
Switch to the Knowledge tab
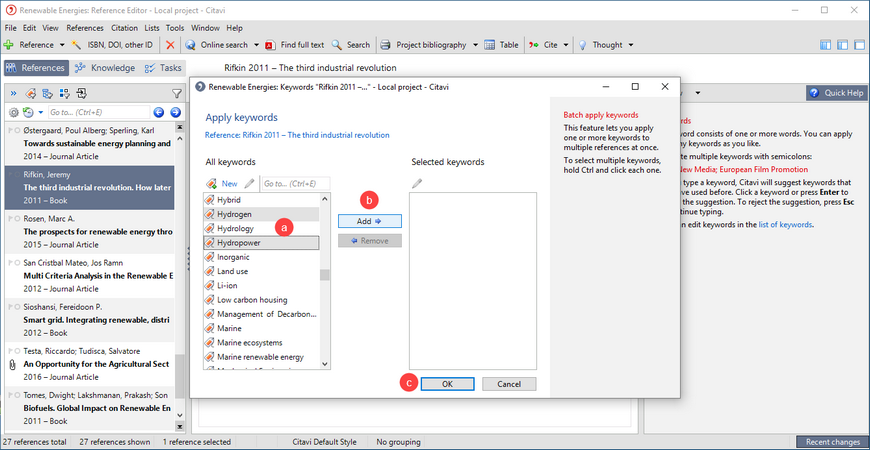coord(105,68)
